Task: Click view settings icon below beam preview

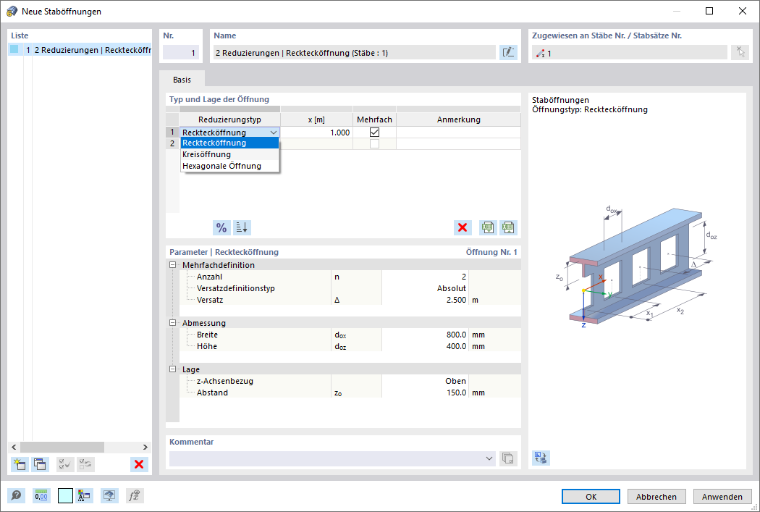Action: [540, 457]
